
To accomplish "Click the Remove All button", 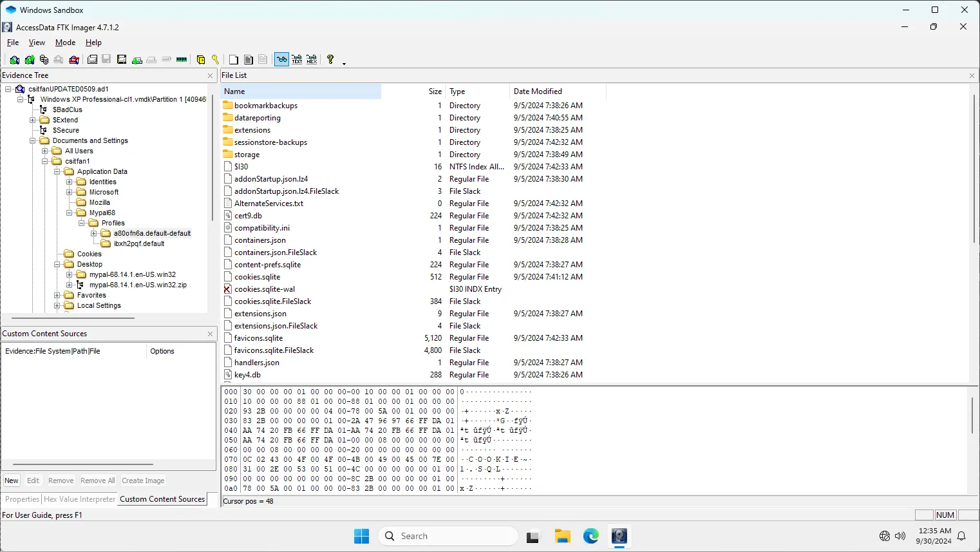I will [x=97, y=481].
